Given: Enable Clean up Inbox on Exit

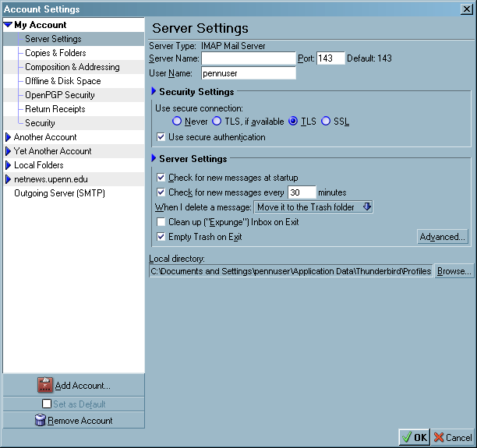Looking at the screenshot, I should coord(161,222).
